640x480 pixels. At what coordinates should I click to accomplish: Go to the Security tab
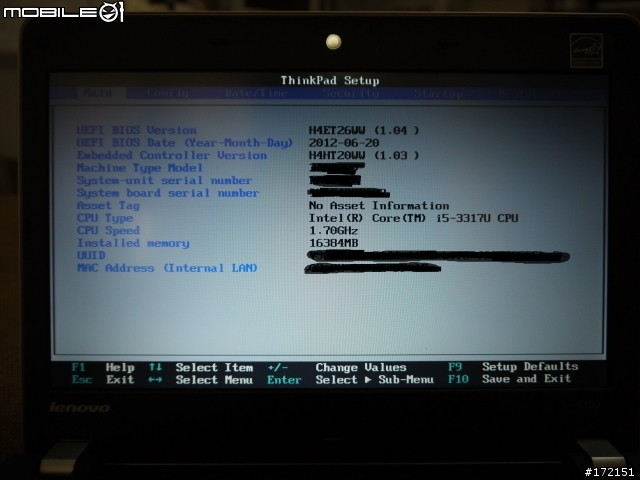pyautogui.click(x=351, y=93)
